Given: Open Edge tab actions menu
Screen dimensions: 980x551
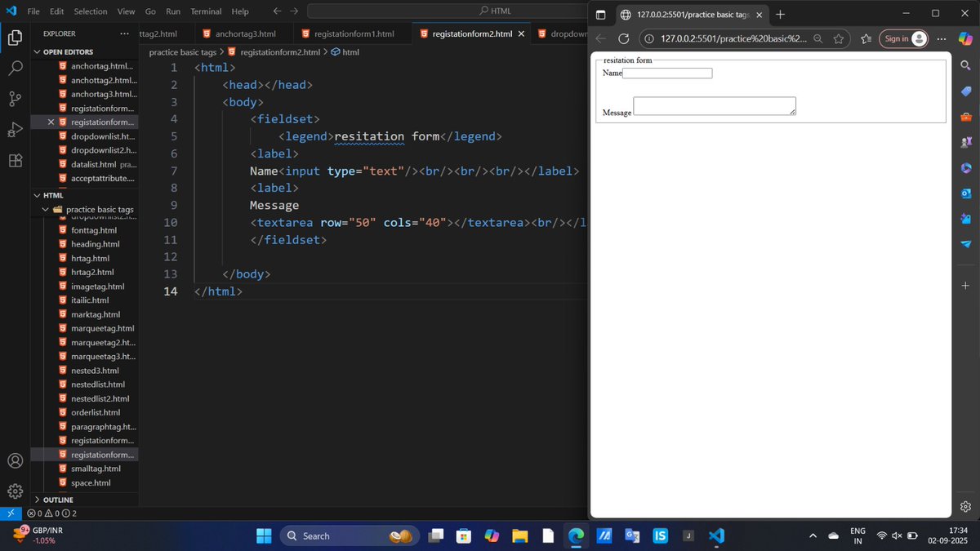Looking at the screenshot, I should click(x=600, y=15).
